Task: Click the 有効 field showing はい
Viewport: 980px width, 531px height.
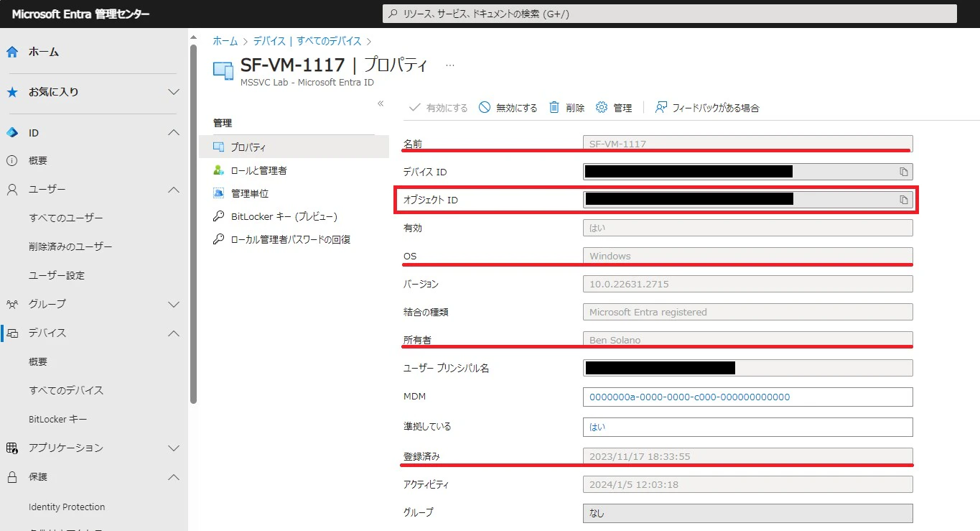Action: tap(747, 228)
